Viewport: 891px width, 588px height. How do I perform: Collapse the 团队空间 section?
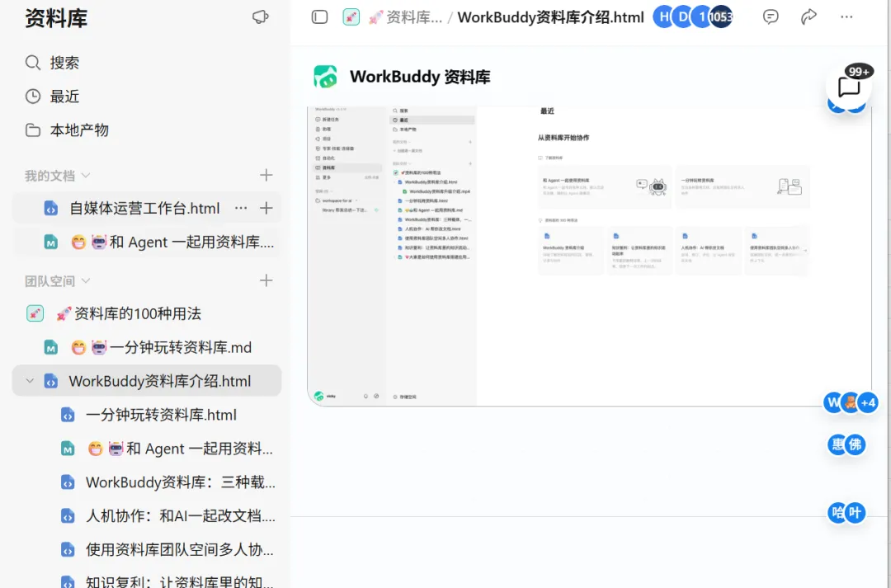click(x=86, y=281)
